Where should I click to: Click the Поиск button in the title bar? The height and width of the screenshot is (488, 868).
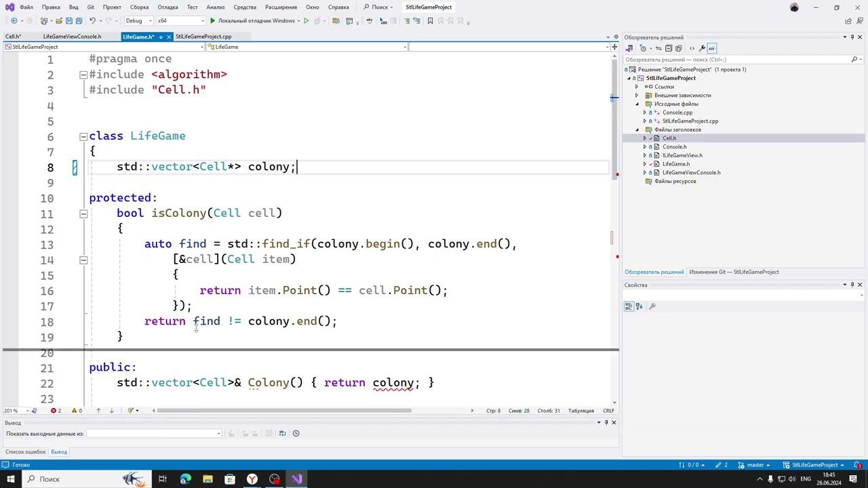pyautogui.click(x=377, y=7)
